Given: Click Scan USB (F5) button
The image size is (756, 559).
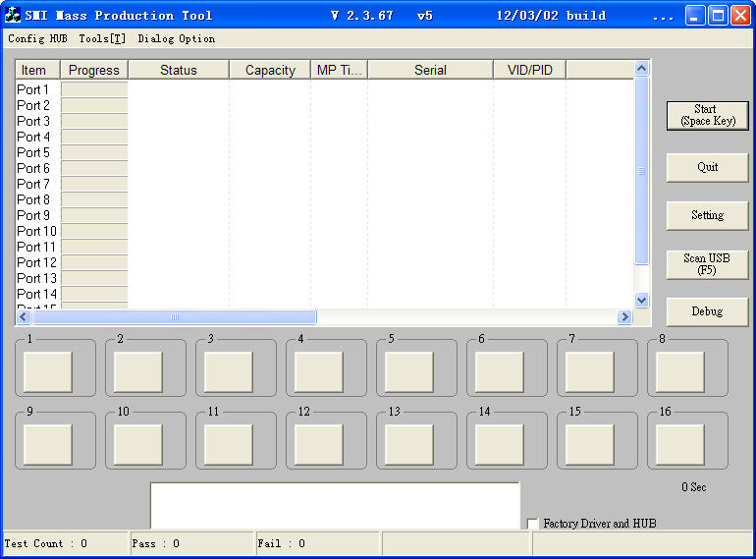Looking at the screenshot, I should (707, 264).
